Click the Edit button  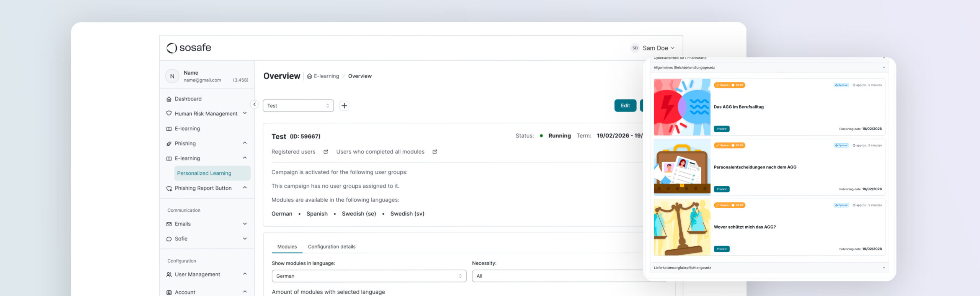[x=625, y=106]
